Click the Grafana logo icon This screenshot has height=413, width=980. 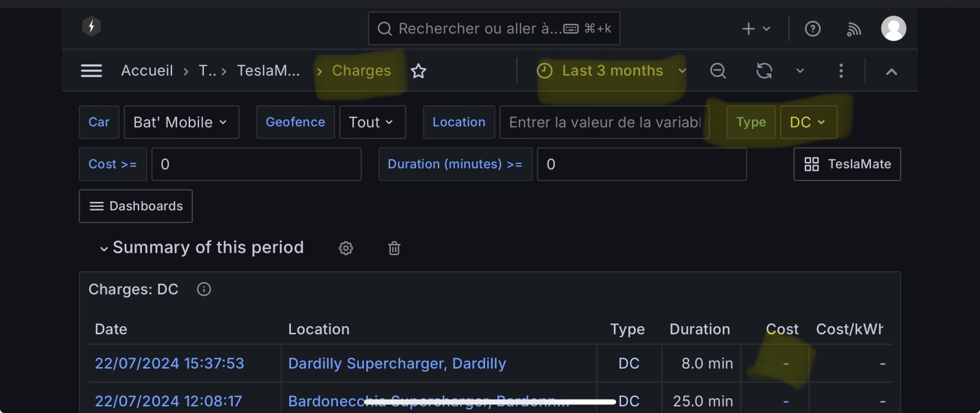(91, 27)
